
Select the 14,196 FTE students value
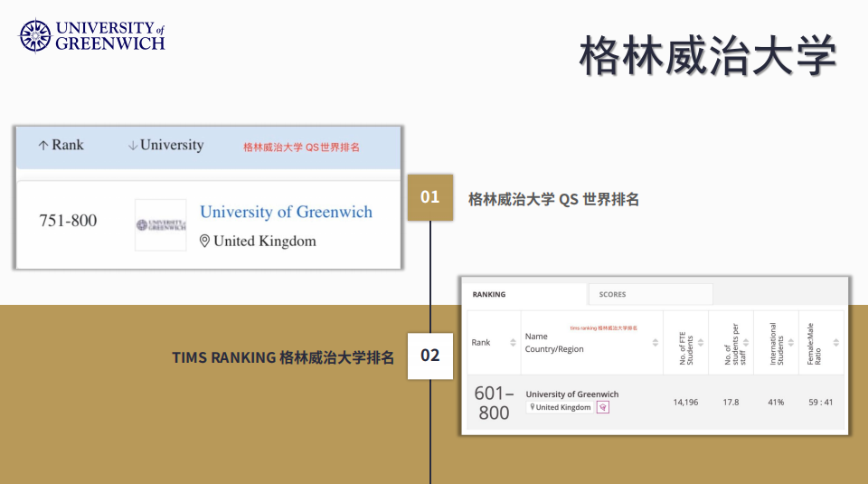[x=685, y=402]
